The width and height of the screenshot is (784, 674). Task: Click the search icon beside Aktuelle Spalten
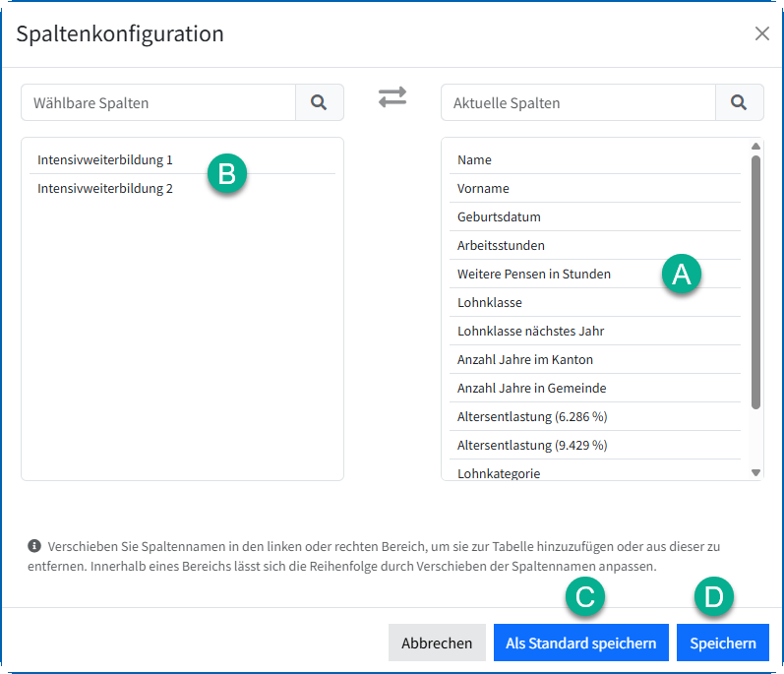(739, 102)
